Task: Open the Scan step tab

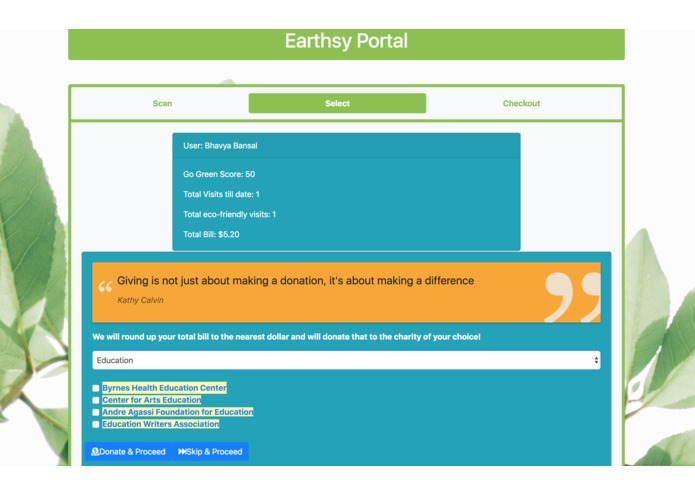Action: tap(162, 103)
